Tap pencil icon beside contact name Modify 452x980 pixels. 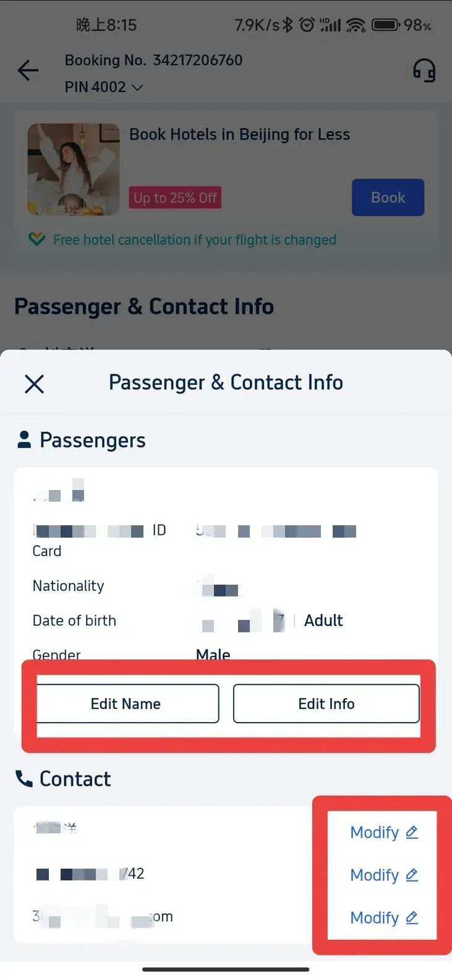coord(412,833)
